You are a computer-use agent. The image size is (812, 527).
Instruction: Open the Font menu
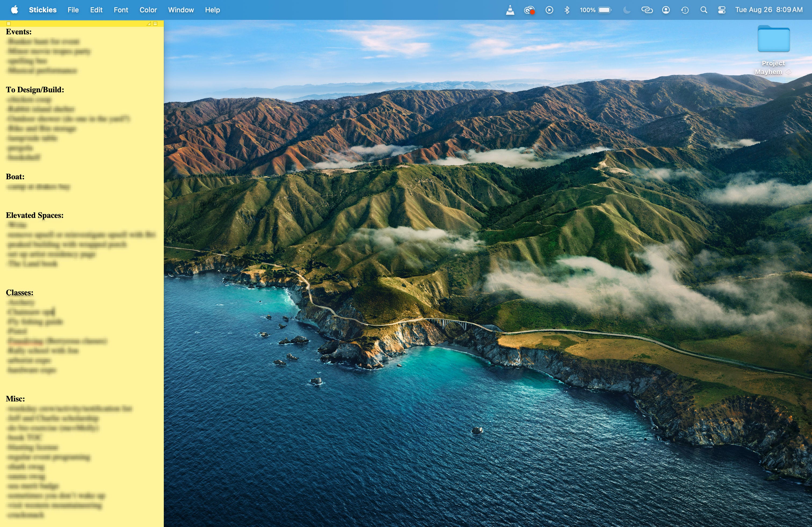click(121, 10)
